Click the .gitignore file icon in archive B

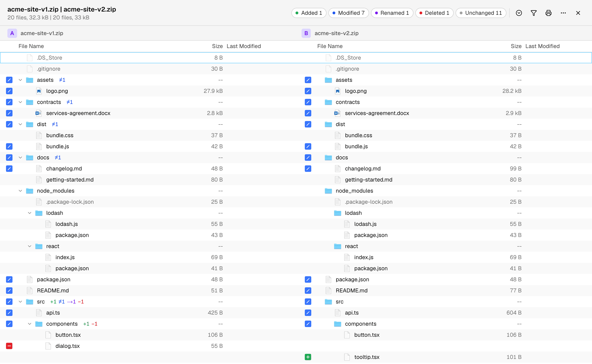tap(328, 69)
